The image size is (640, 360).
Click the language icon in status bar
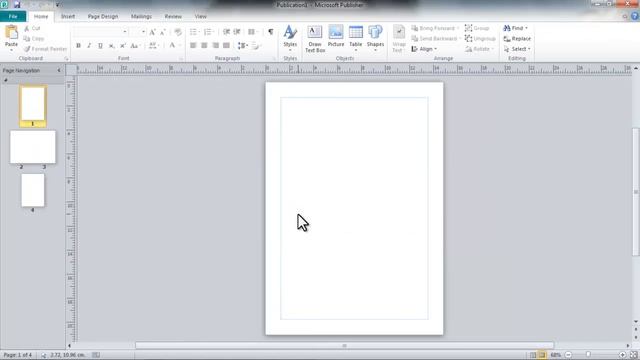click(96, 355)
